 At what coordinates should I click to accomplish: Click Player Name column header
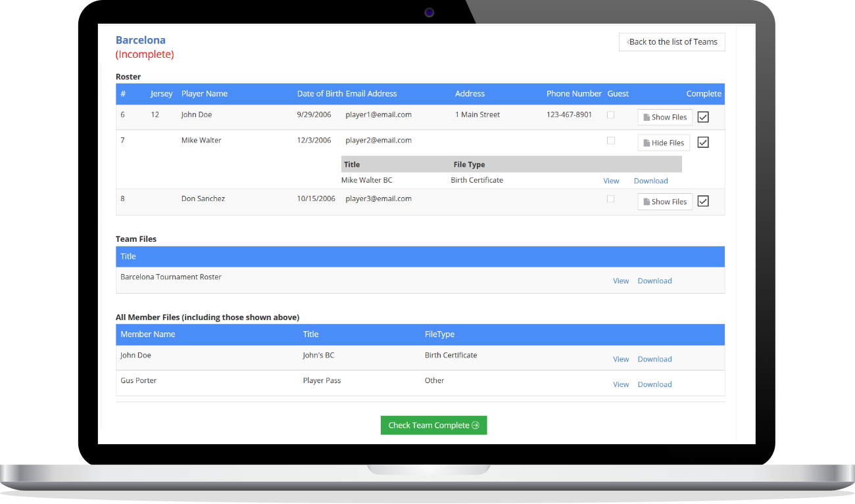point(205,94)
